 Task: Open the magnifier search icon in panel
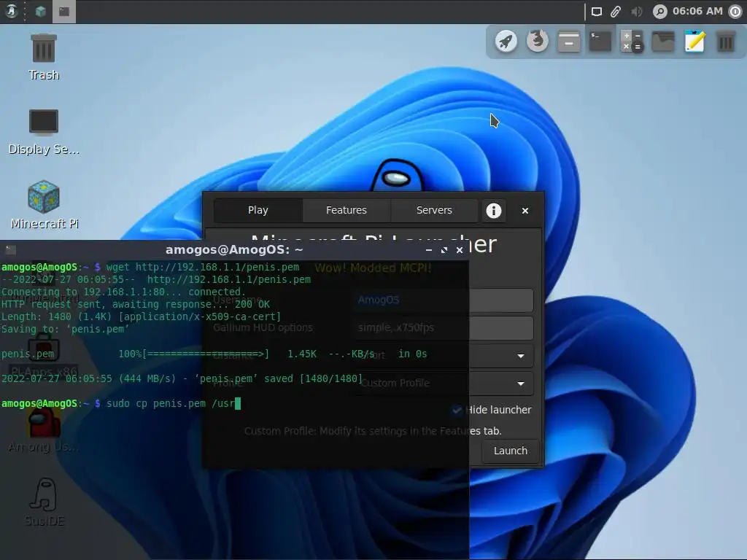click(659, 12)
